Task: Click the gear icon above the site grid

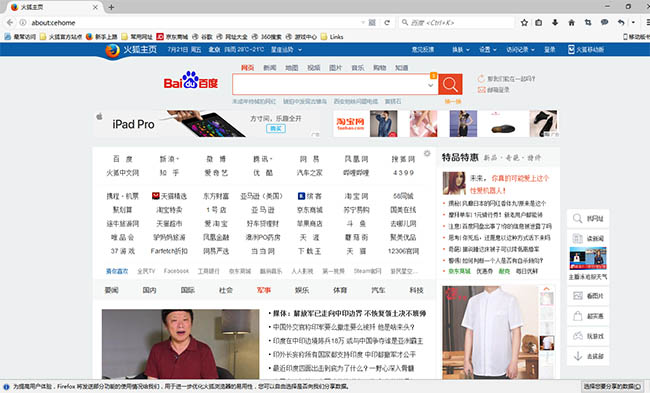Action: 427,154
